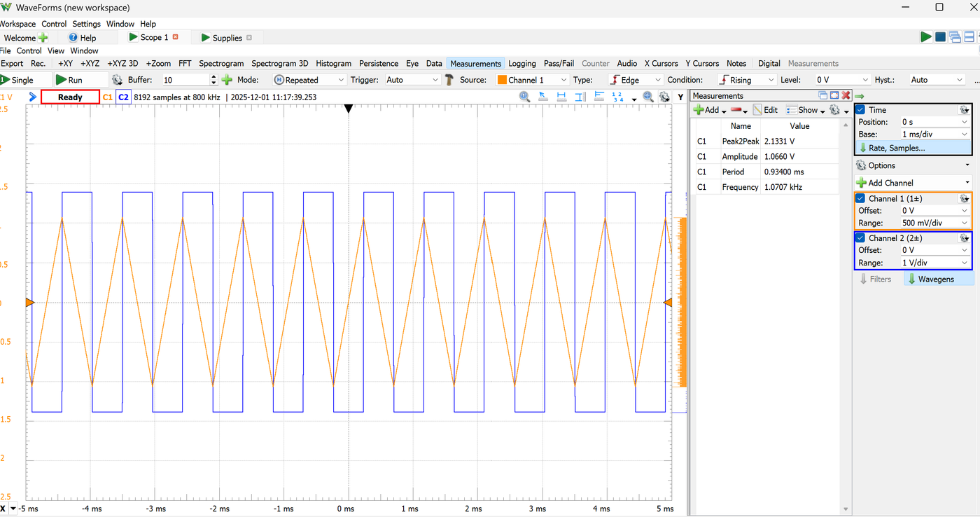Maximize the Measurements panel

[x=834, y=95]
